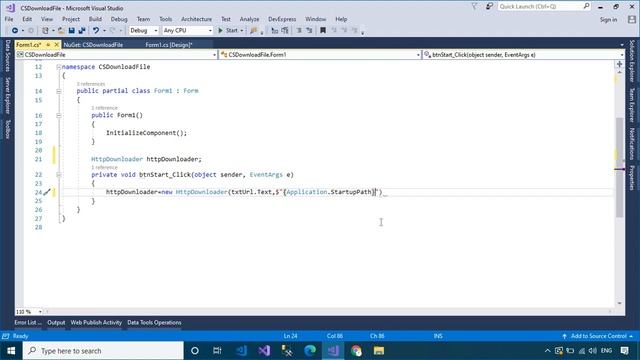The height and width of the screenshot is (360, 640).
Task: Open the Solution Explorer side tab
Action: 632,60
